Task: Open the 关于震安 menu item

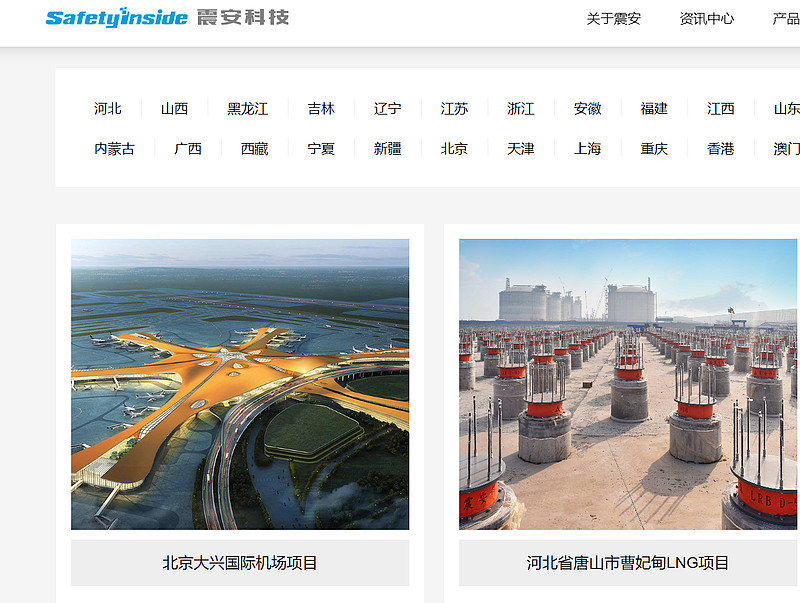Action: coord(613,19)
